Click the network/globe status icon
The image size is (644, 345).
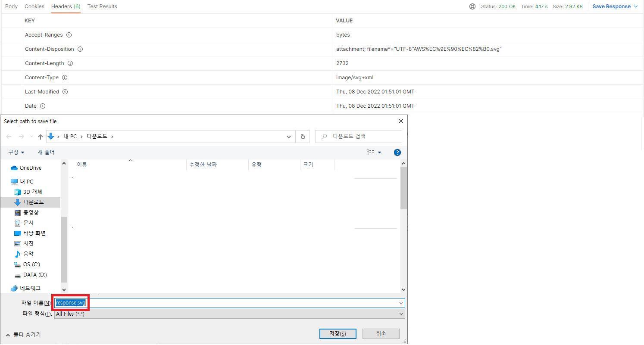[x=472, y=6]
